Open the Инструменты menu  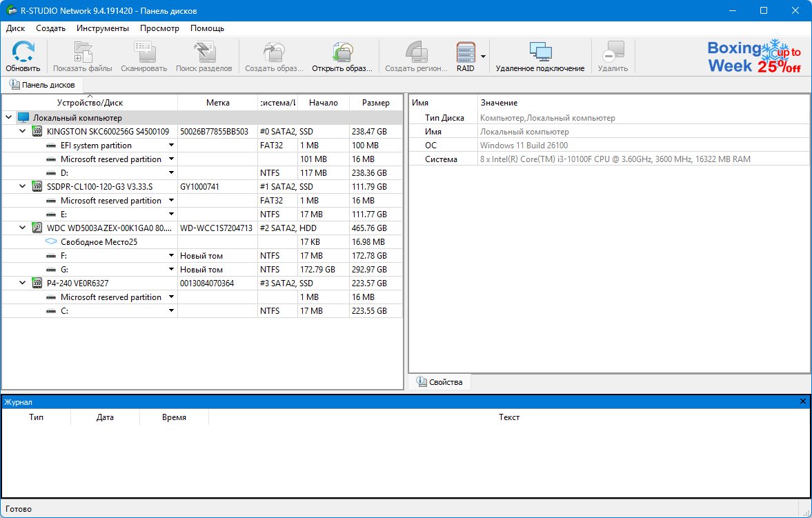(x=103, y=28)
